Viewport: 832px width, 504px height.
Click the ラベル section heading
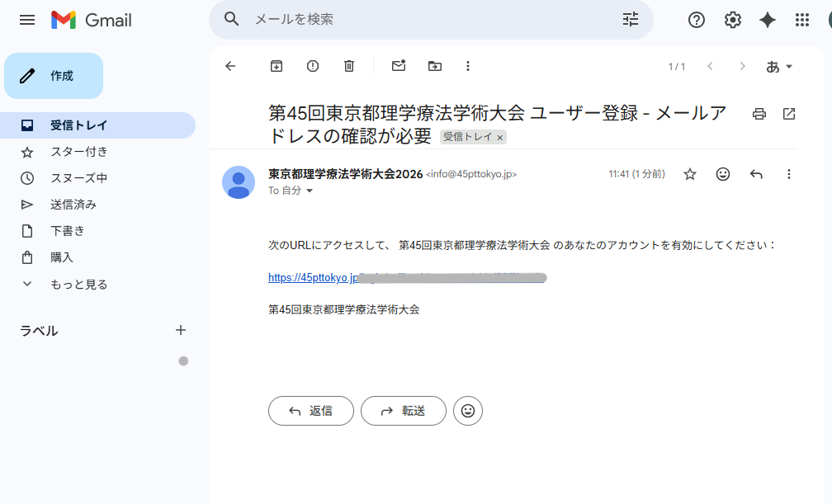(39, 331)
